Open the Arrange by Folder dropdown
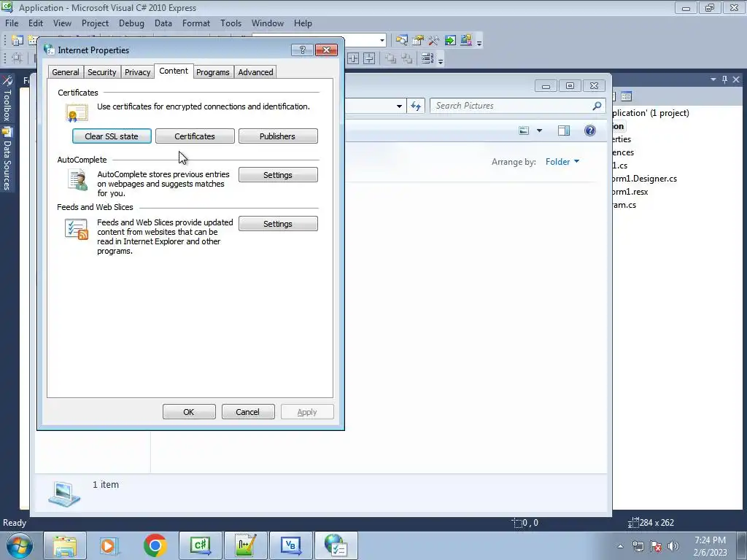 coord(562,161)
